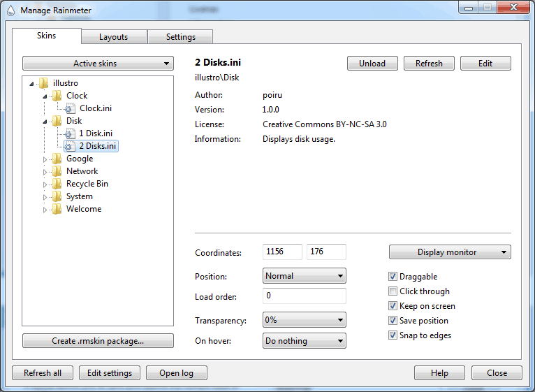Select the System folder label
The image size is (535, 392).
[x=79, y=196]
